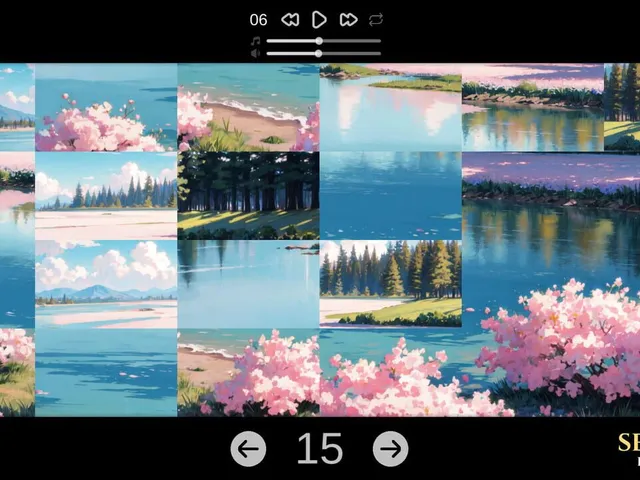
Task: Select the cloud reflection on river tile
Action: (x=391, y=107)
